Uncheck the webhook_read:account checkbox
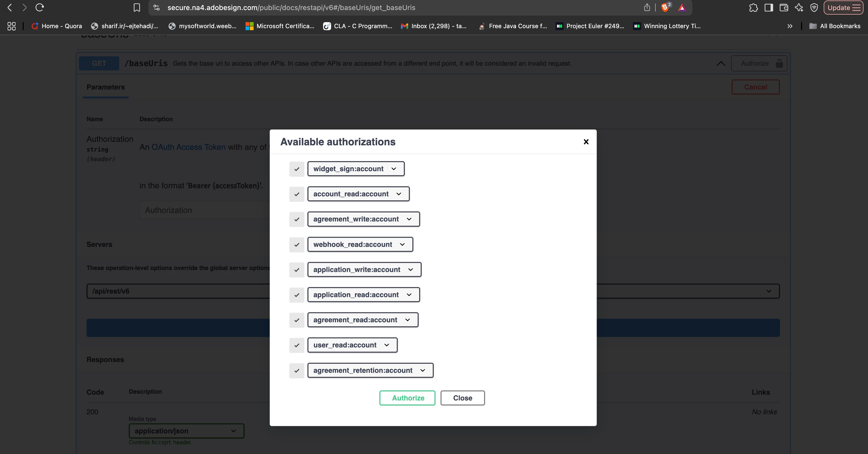 (297, 245)
